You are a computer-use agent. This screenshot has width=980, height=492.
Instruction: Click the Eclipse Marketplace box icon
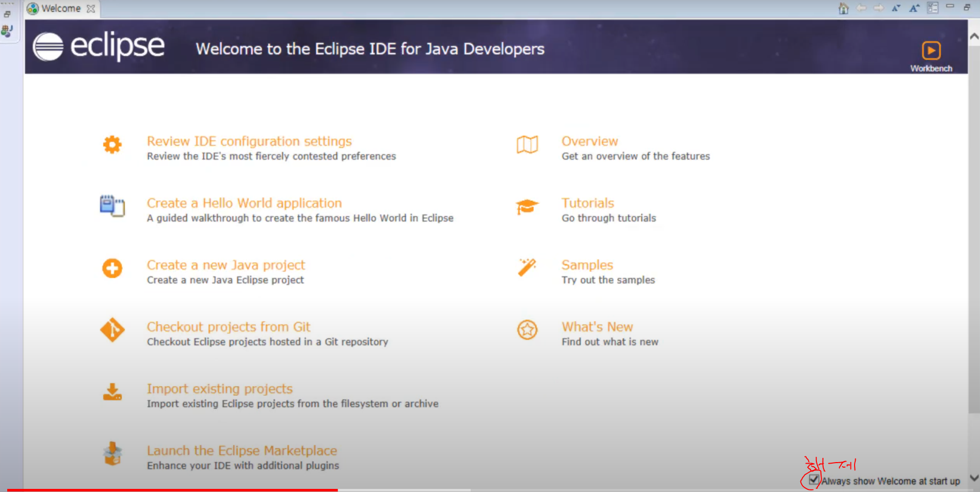point(113,454)
